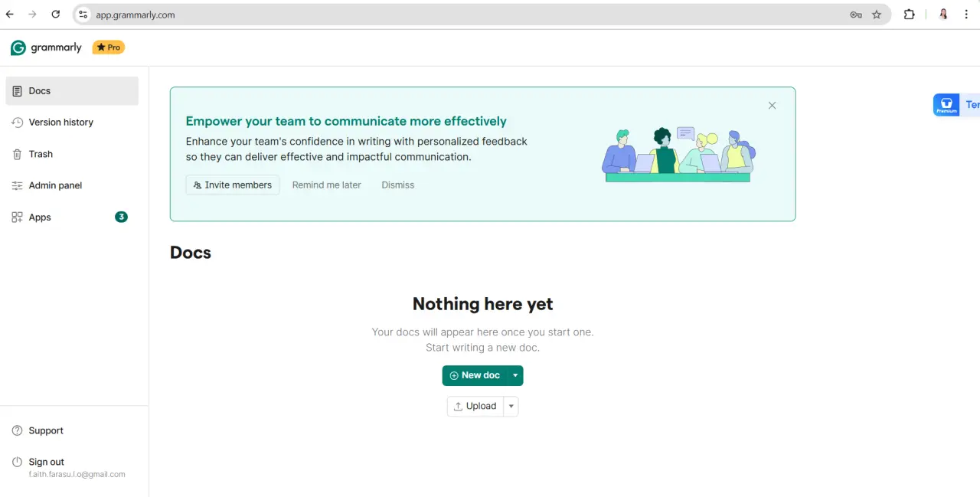Open the Chrome three-dot menu
Screen dimensions: 980x497
click(x=966, y=15)
